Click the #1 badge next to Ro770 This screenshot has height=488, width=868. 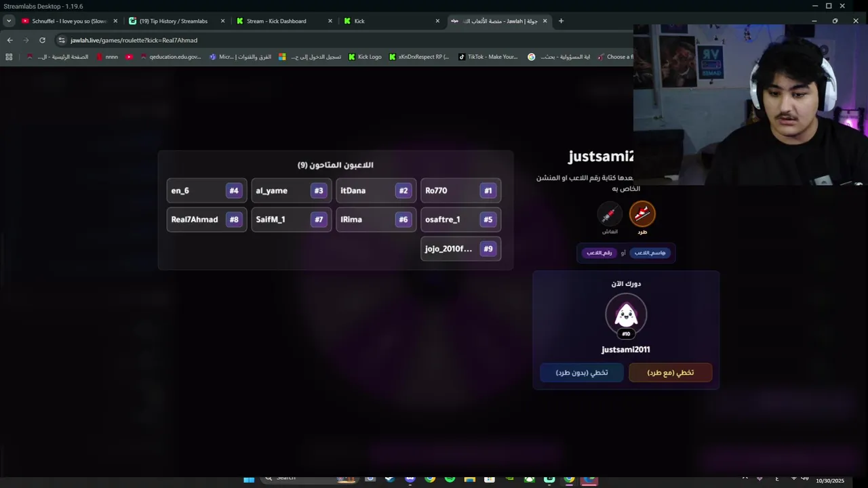coord(488,190)
